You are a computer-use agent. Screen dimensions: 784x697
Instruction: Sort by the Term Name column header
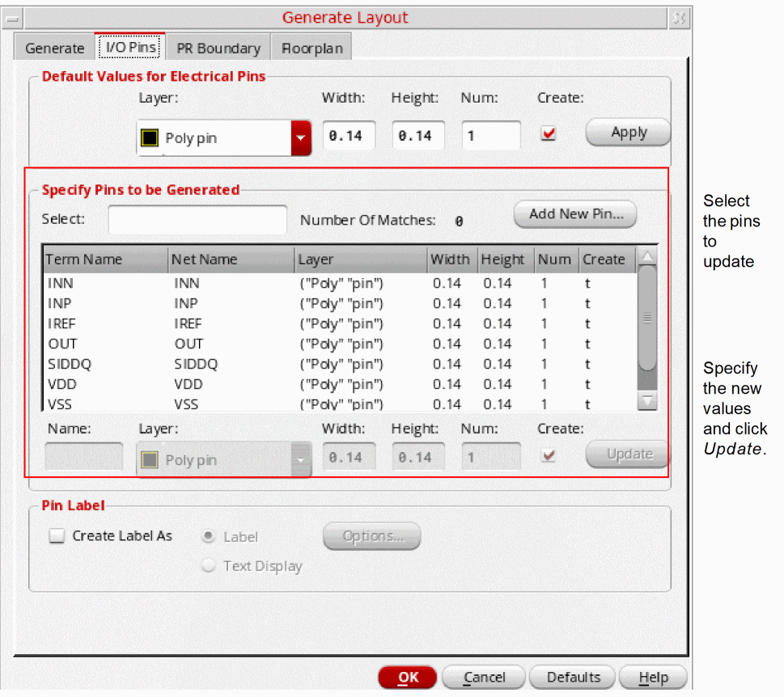104,260
